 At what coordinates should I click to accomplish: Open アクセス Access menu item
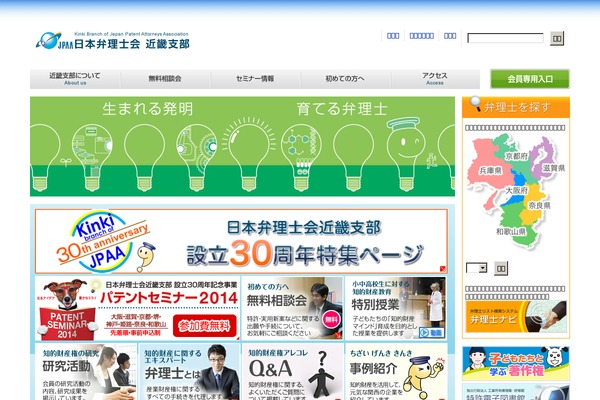coord(435,79)
